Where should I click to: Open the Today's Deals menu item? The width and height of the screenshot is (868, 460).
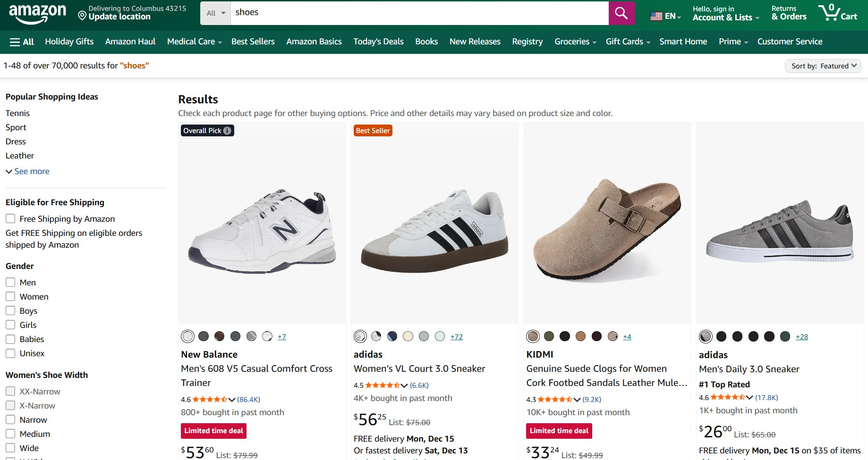378,42
